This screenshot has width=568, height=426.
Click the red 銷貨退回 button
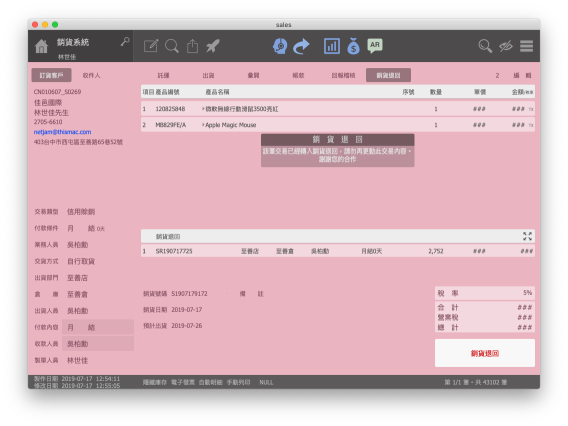485,353
